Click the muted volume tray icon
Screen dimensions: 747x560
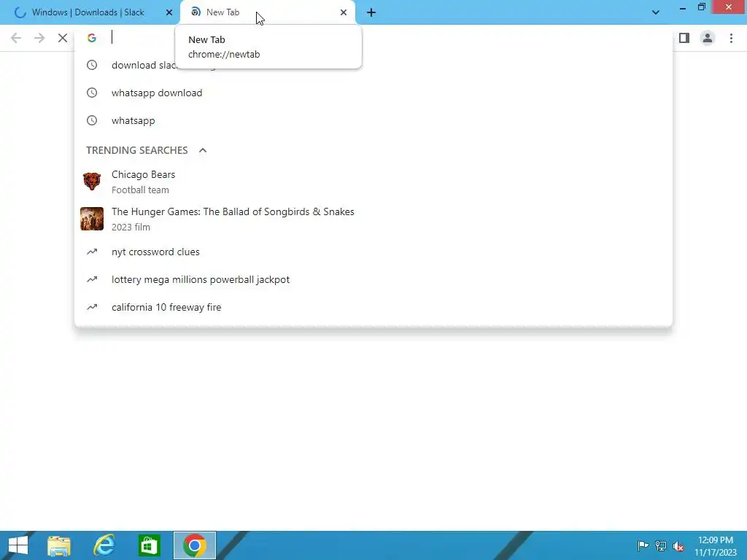click(x=678, y=546)
